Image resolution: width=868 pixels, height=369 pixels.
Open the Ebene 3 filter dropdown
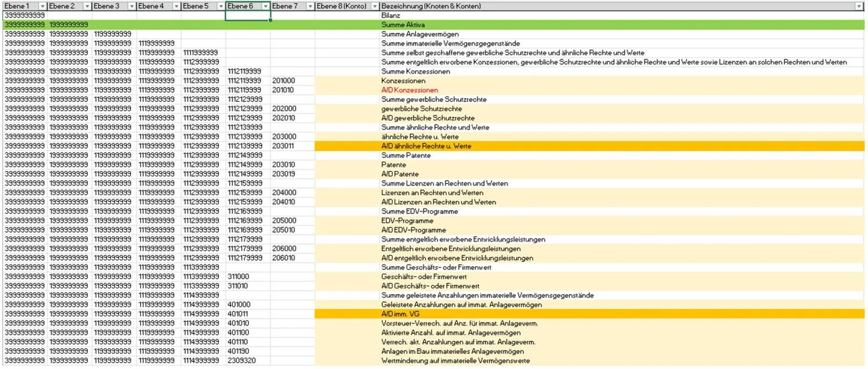131,7
